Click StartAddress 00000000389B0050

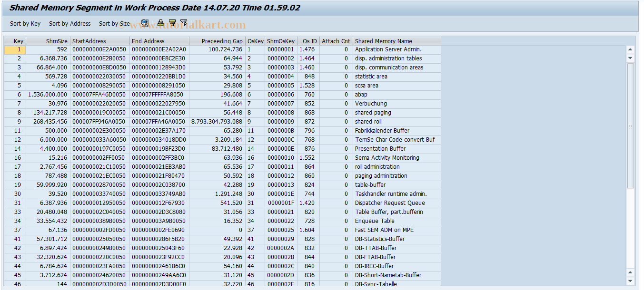point(100,221)
